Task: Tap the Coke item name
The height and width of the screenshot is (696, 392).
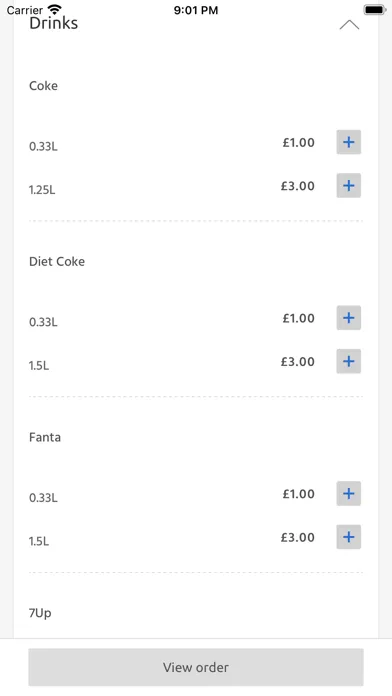Action: click(44, 85)
